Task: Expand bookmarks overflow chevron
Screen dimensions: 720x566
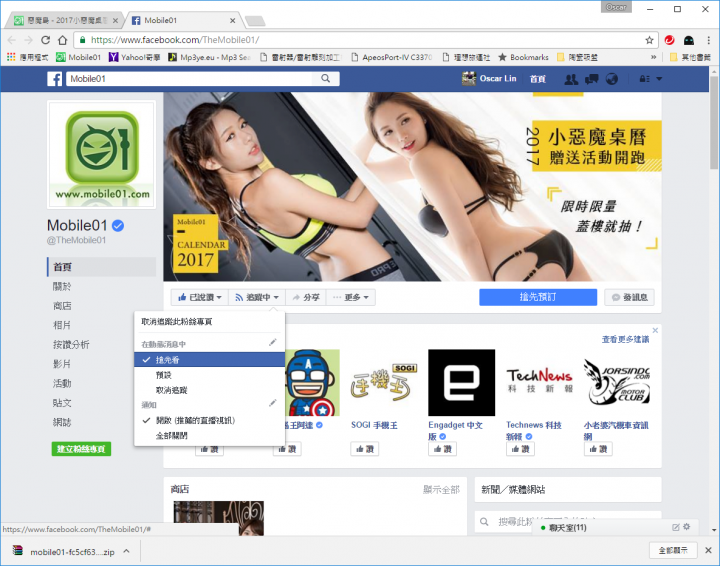Action: point(653,57)
